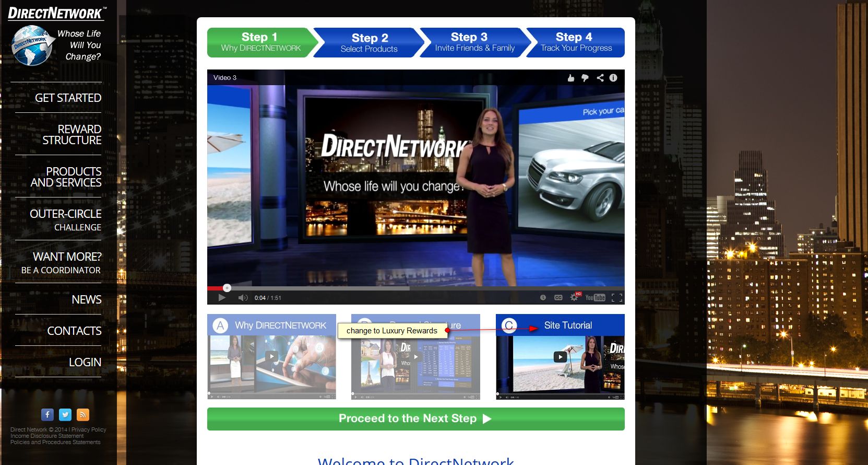Open the Twitter social icon
This screenshot has height=465, width=868.
click(x=65, y=415)
